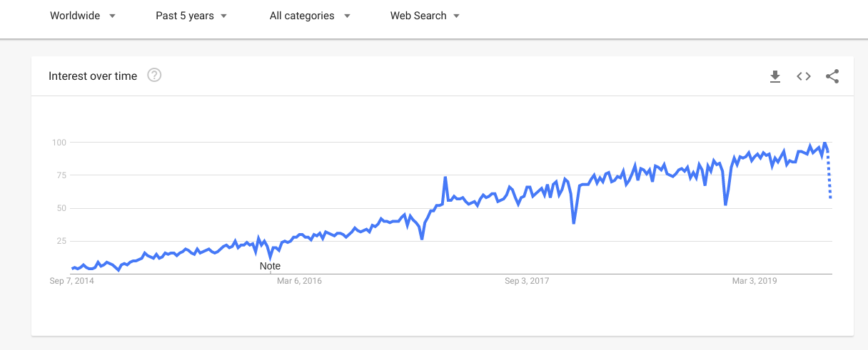Click the dropdown arrow beside Worldwide
The width and height of the screenshot is (868, 350).
pyautogui.click(x=112, y=16)
